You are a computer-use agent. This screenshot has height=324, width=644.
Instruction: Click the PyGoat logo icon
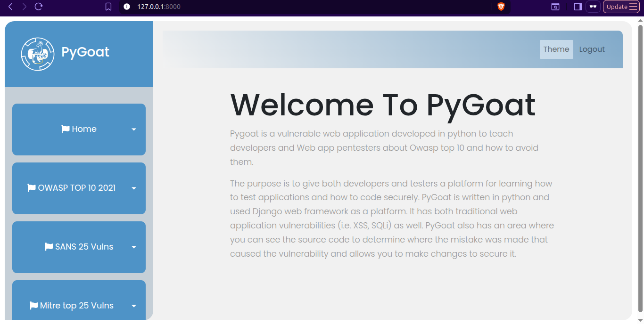[38, 54]
